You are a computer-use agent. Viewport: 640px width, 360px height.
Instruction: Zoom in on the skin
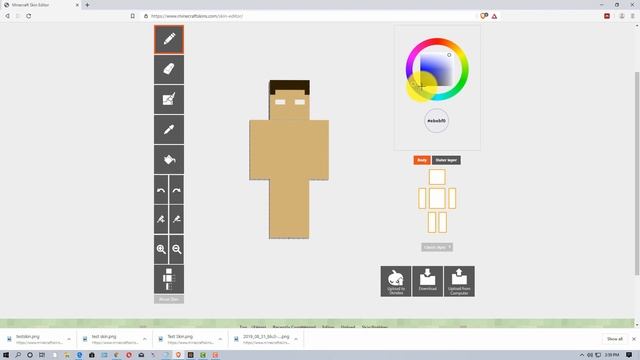[161, 249]
